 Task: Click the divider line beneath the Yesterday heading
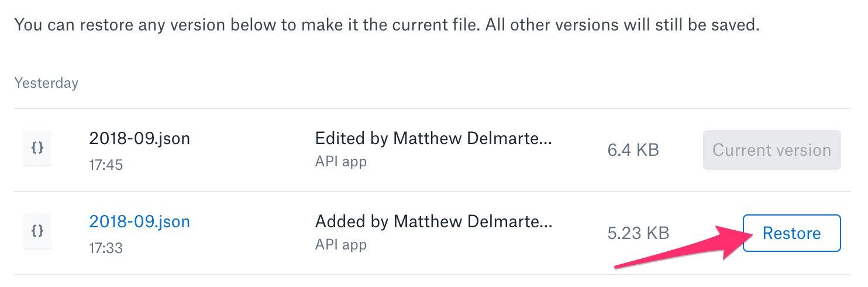[x=432, y=108]
